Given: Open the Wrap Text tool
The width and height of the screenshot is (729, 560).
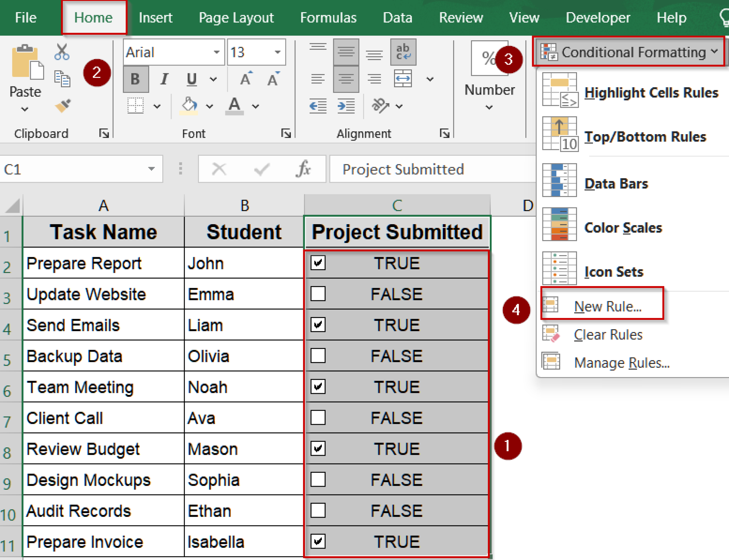Looking at the screenshot, I should click(x=403, y=52).
